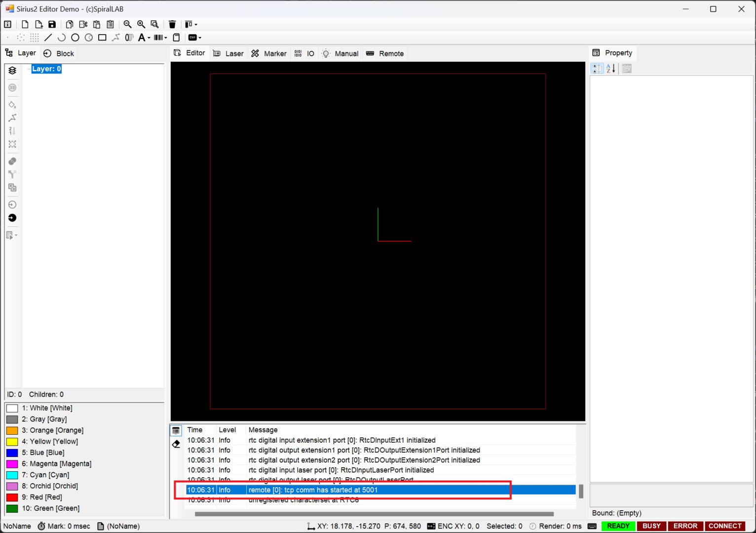Select the Rectangle drawing tool
This screenshot has width=756, height=533.
click(102, 38)
